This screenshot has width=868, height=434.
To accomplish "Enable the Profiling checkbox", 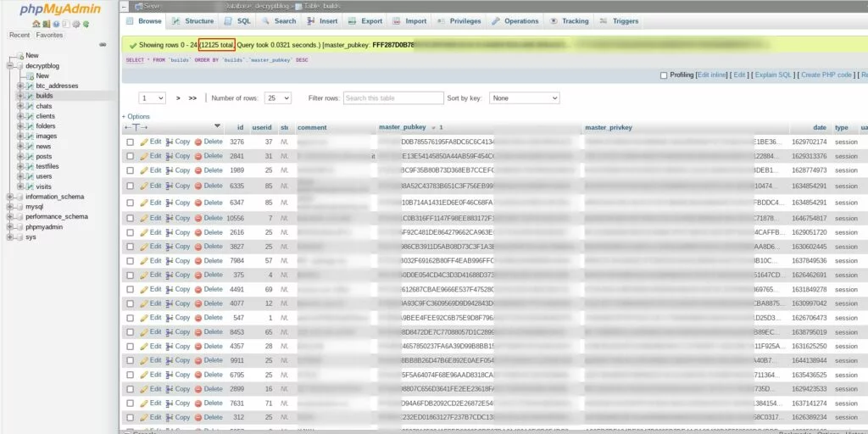I will tap(664, 75).
